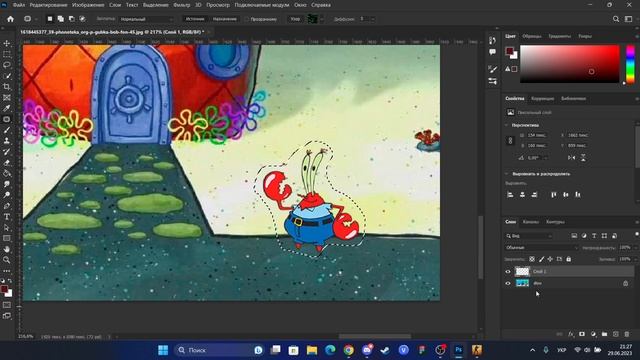
Task: Switch to Образцы tab
Action: [x=532, y=36]
